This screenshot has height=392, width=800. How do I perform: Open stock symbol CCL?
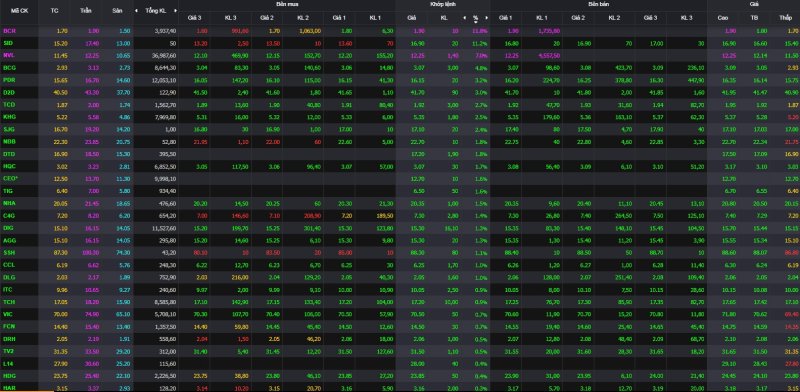point(9,265)
